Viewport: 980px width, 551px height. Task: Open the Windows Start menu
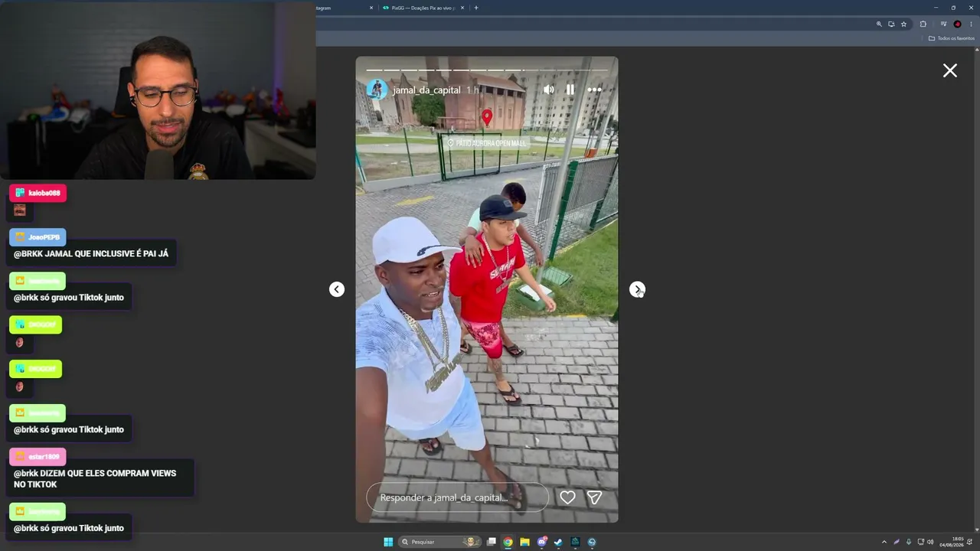tap(388, 542)
